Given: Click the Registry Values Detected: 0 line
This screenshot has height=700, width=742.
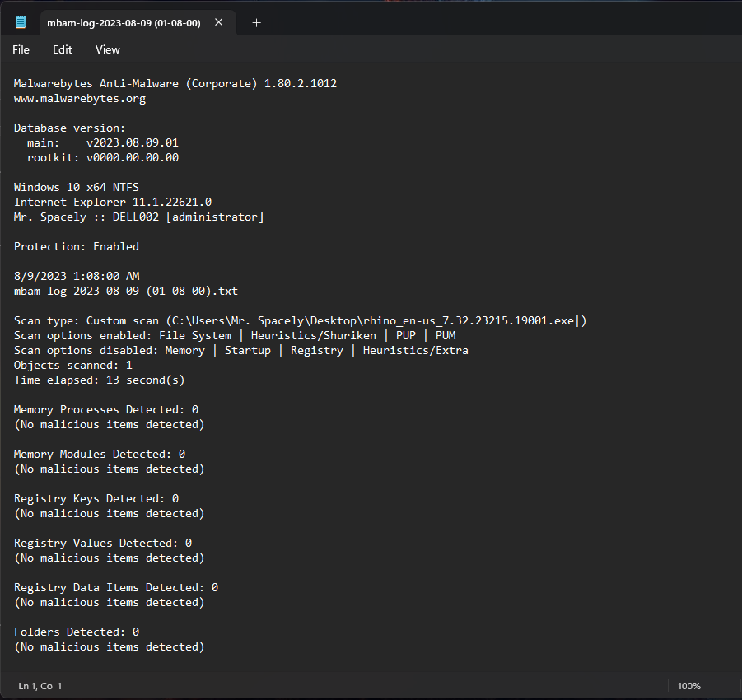Looking at the screenshot, I should coord(103,543).
